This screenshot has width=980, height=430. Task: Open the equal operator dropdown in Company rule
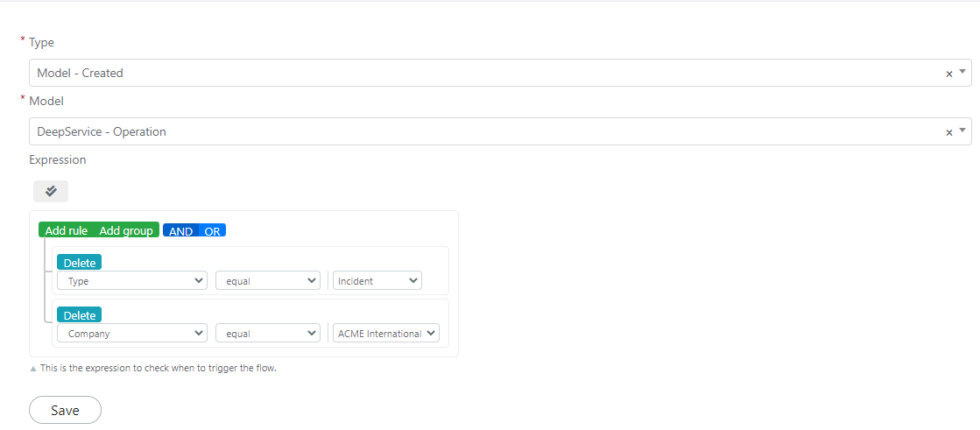(267, 333)
